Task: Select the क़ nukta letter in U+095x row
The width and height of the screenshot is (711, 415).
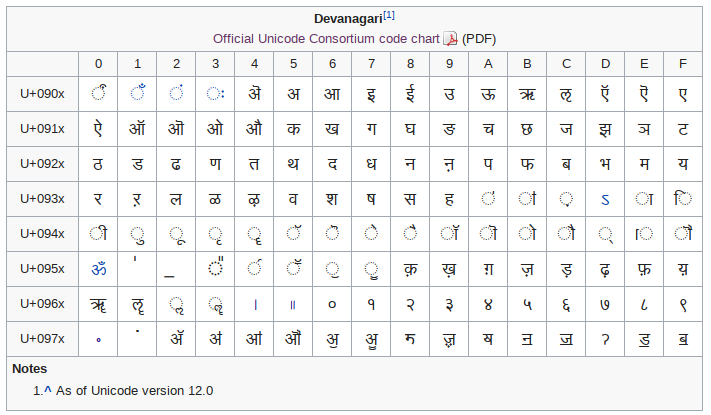Action: 410,269
